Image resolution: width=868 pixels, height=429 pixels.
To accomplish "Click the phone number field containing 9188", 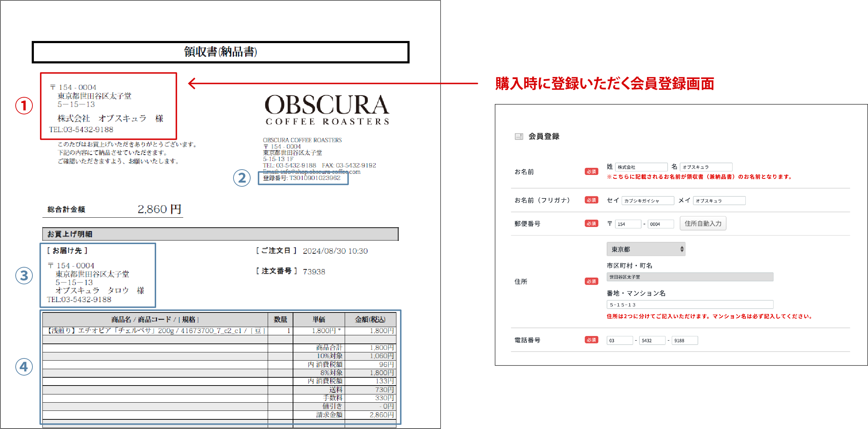I will pos(684,340).
